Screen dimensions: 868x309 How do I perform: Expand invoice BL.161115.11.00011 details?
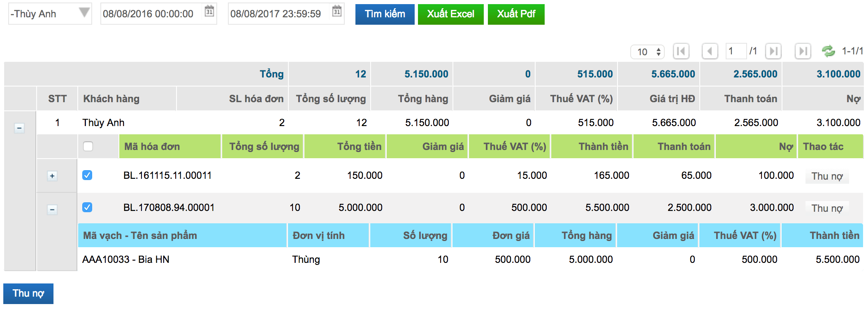(x=52, y=176)
